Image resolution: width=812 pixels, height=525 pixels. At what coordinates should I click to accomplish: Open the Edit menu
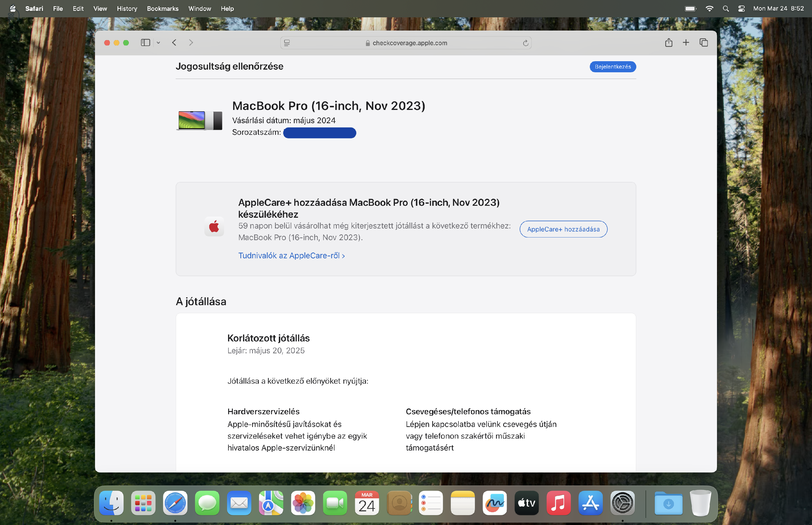[x=78, y=8]
